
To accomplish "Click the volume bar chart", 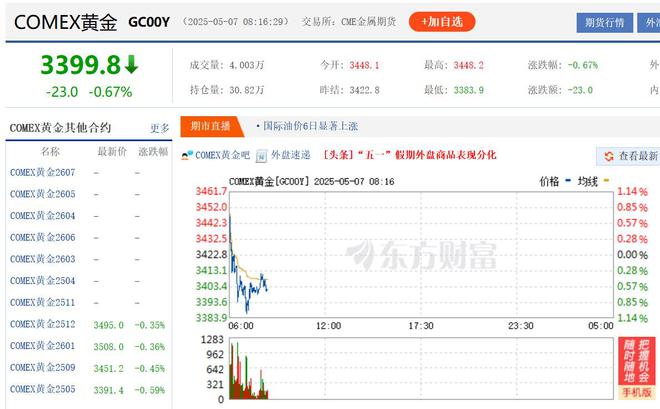I will coord(421,369).
